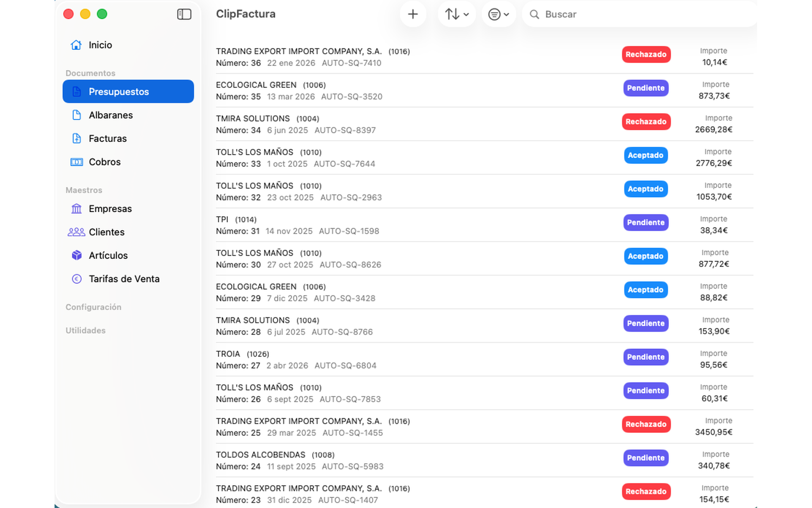
Task: Click the Presupuestos document icon
Action: point(76,91)
